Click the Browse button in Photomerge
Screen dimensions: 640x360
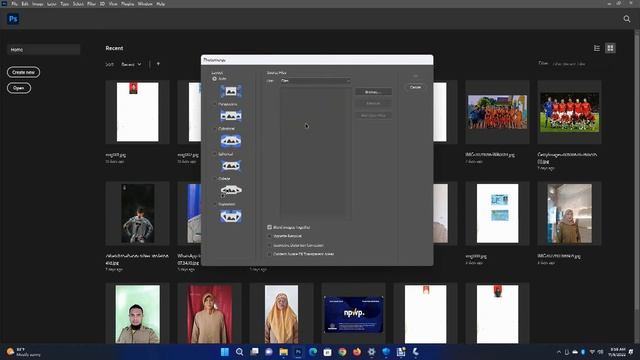(373, 92)
